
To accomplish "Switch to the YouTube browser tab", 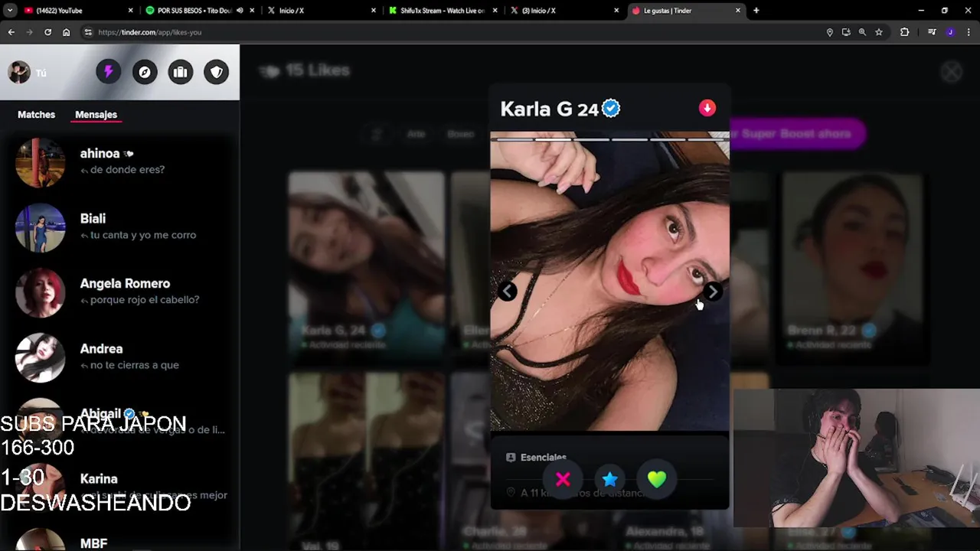I will tap(77, 11).
